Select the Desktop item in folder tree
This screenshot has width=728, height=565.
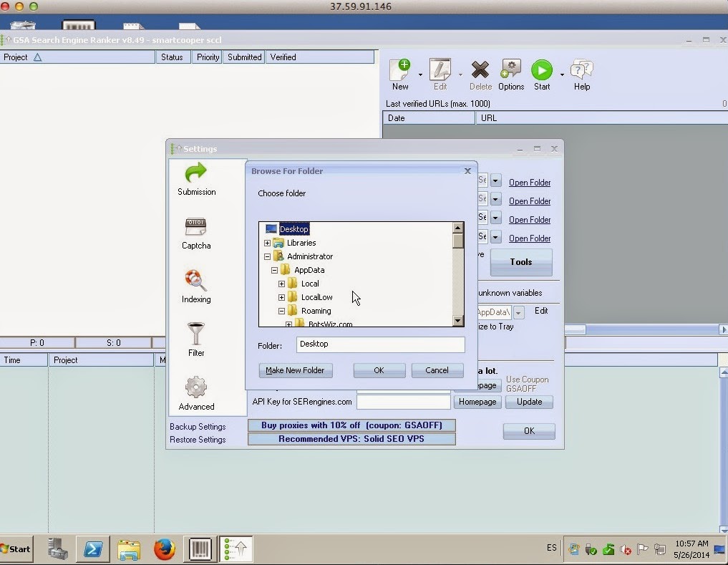coord(294,228)
